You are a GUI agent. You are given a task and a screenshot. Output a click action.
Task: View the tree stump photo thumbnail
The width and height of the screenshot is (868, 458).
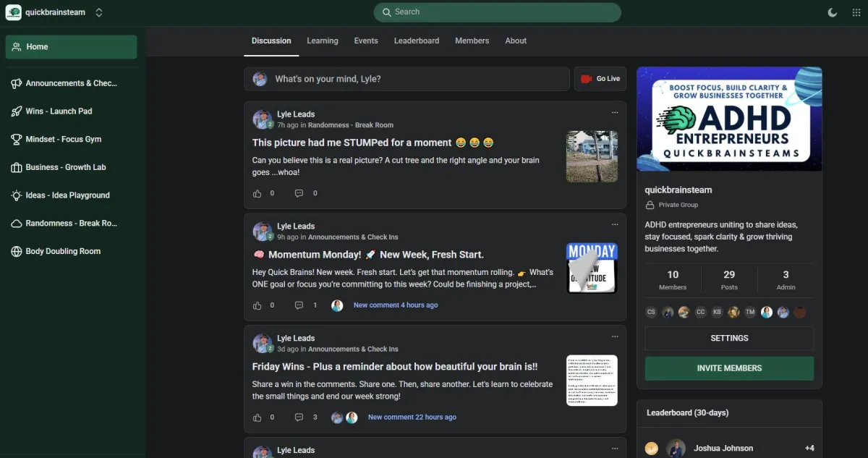coord(592,156)
